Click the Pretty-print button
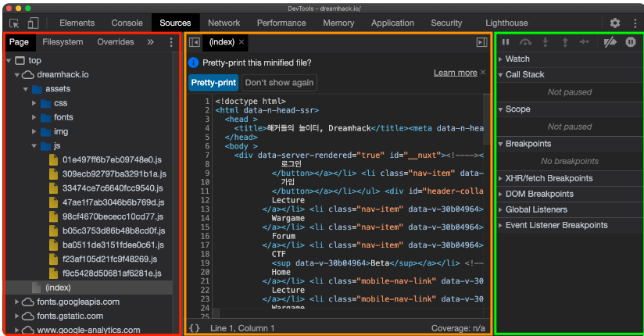Viewport: 644px width, 336px height. (213, 83)
